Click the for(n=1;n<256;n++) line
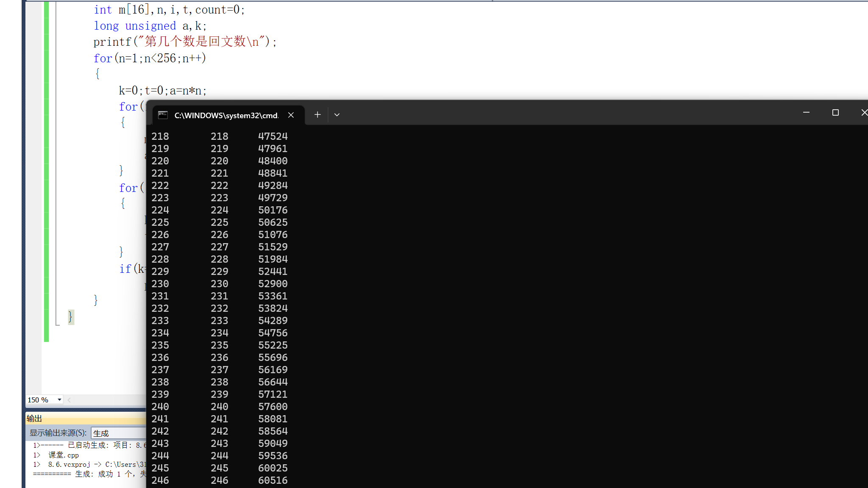 coord(150,58)
